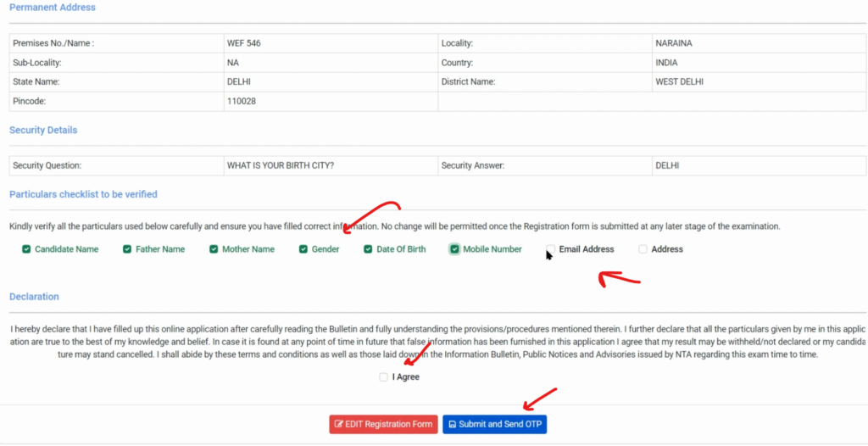Image resolution: width=868 pixels, height=446 pixels.
Task: Toggle the Mobile Number checkbox
Action: point(454,249)
